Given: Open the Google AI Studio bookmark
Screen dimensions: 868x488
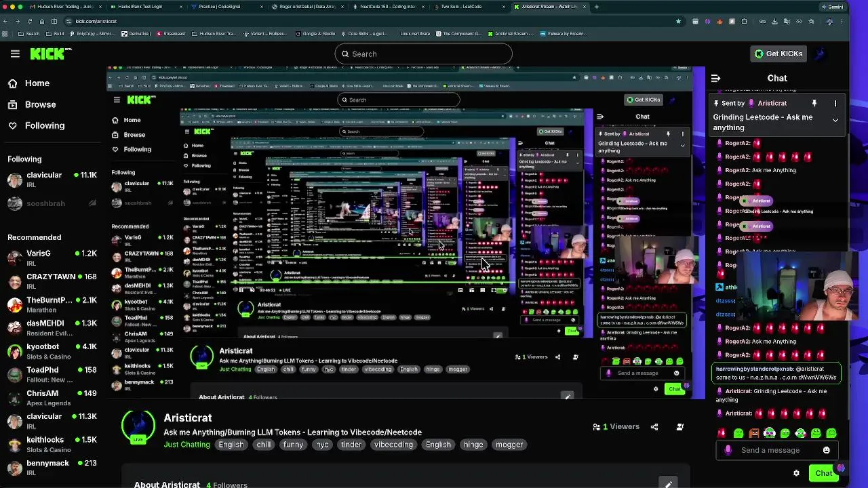Looking at the screenshot, I should click(315, 33).
